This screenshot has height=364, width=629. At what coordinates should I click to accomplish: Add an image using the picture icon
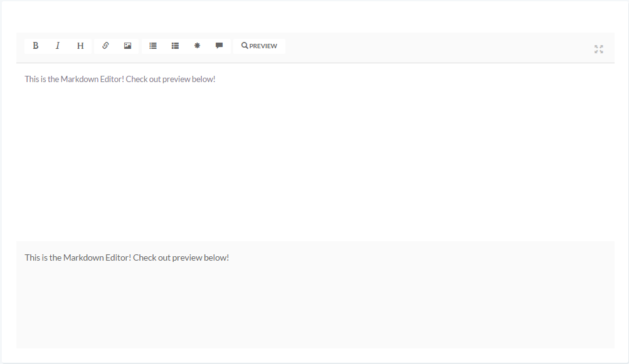(127, 46)
